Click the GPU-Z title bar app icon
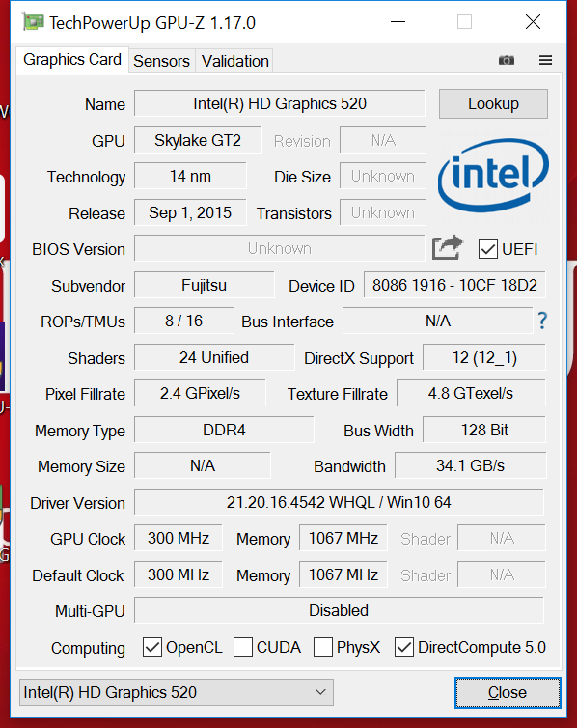Image resolution: width=577 pixels, height=728 pixels. (x=33, y=22)
